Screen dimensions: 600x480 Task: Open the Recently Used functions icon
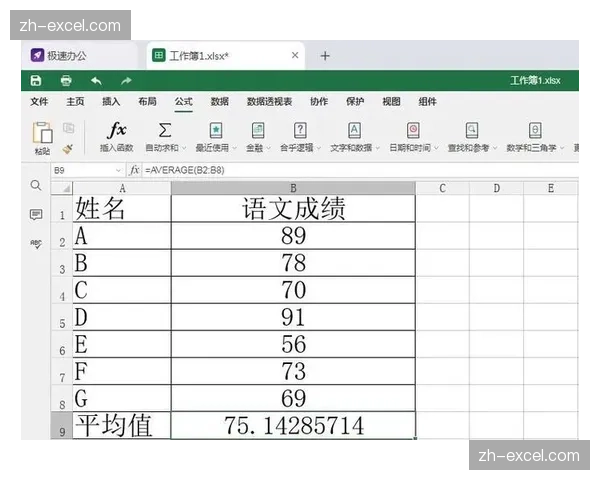(216, 130)
